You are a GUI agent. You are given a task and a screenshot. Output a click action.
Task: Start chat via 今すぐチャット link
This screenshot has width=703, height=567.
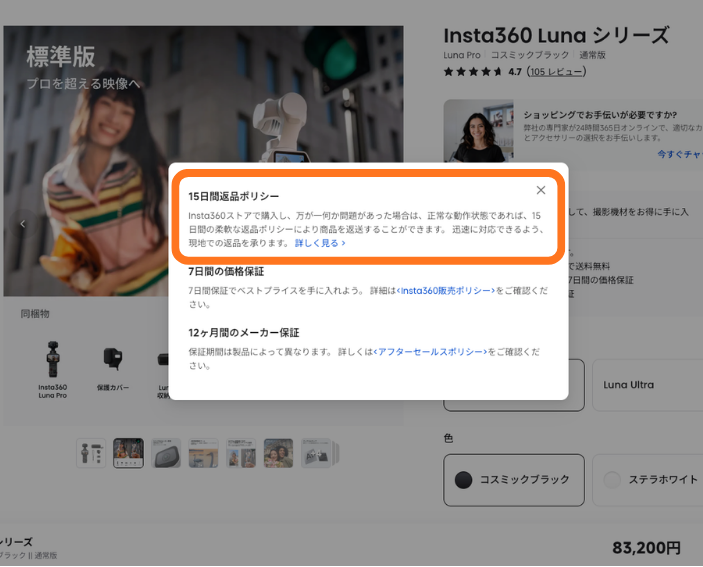tap(680, 154)
